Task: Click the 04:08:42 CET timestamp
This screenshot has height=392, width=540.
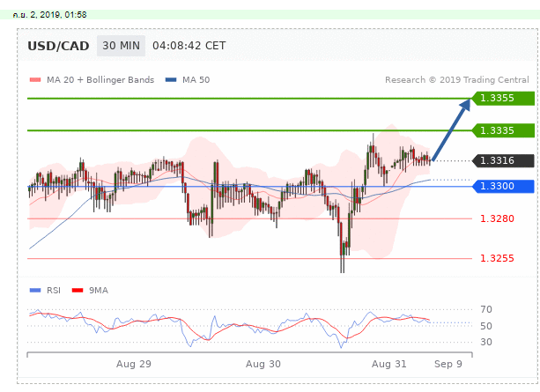Action: click(189, 46)
